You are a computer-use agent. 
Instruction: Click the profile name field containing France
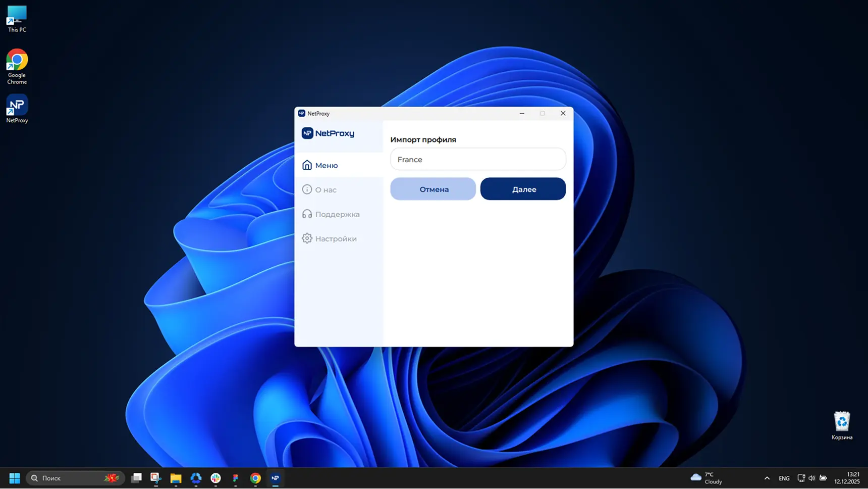pos(477,160)
